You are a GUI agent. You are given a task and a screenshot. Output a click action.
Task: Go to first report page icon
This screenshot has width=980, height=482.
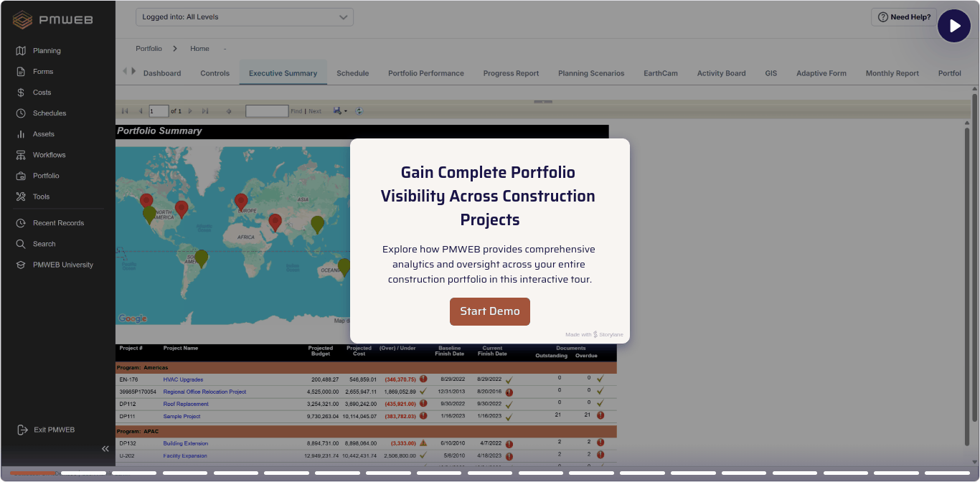[x=125, y=111]
